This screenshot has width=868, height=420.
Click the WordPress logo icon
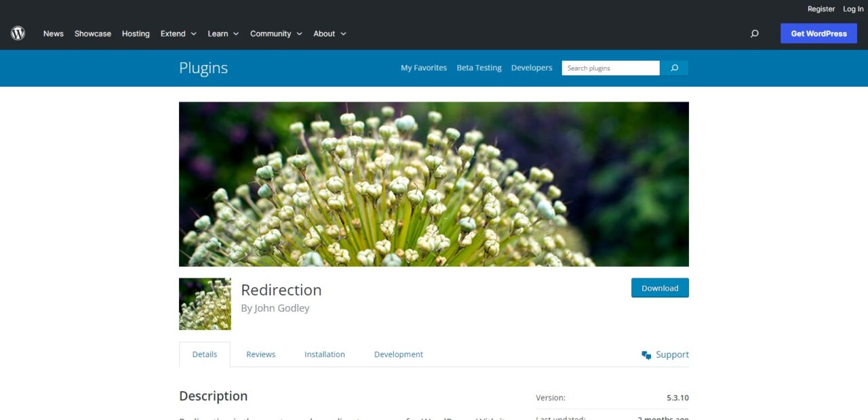18,33
